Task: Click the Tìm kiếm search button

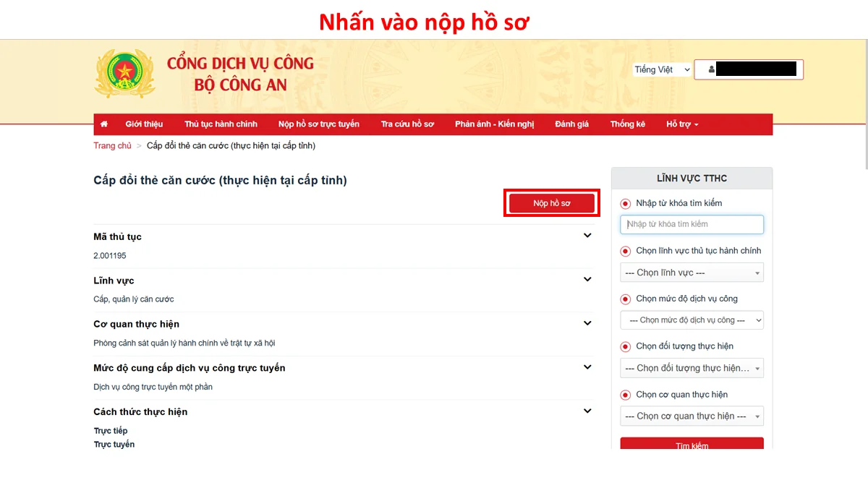Action: click(x=692, y=444)
